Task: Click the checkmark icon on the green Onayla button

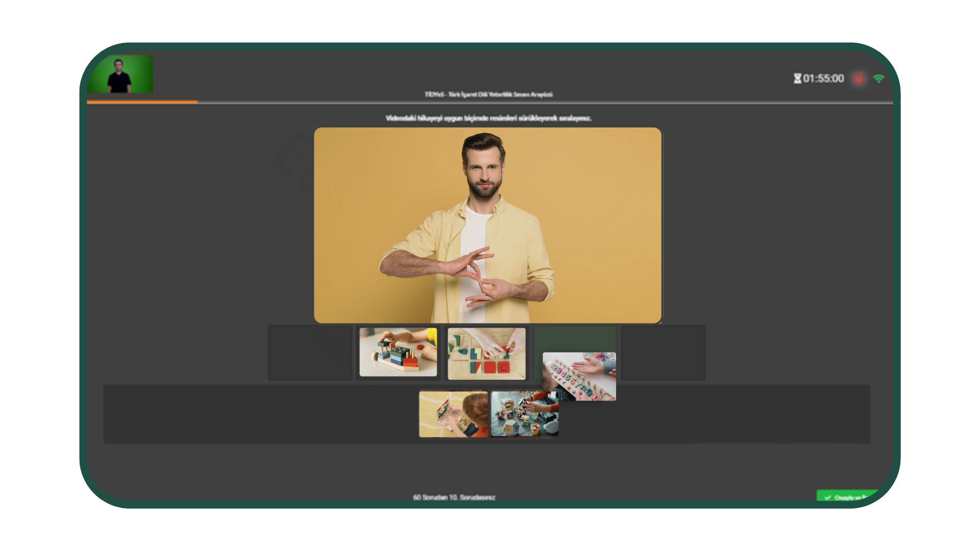Action: click(828, 496)
